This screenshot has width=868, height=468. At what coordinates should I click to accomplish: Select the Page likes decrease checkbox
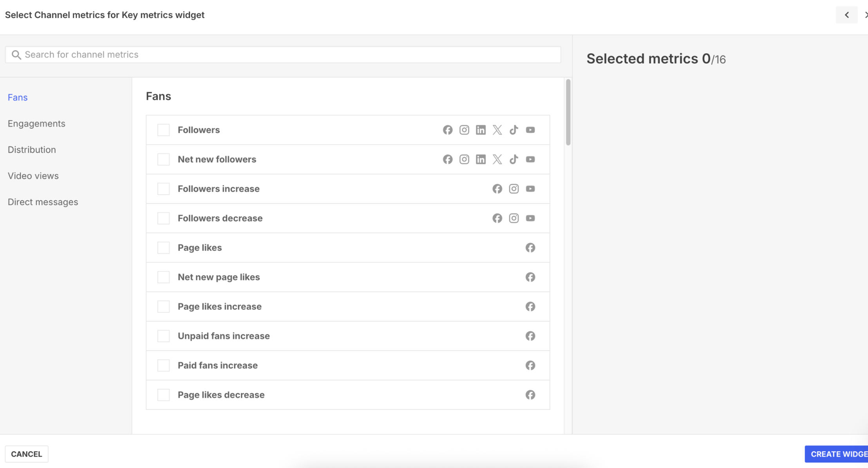163,395
